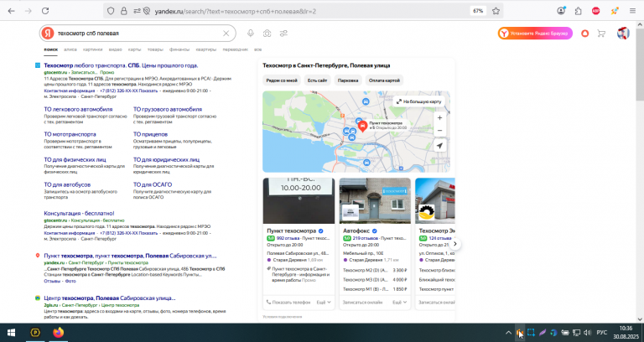
Task: Click the Yandex search text field
Action: coord(138,34)
